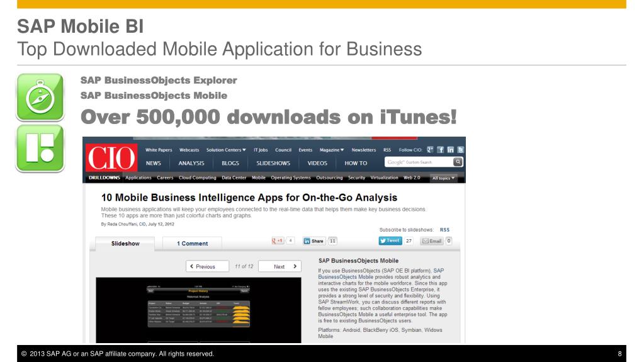This screenshot has height=362, width=644.
Task: Click the Careers drilldown link
Action: click(165, 178)
